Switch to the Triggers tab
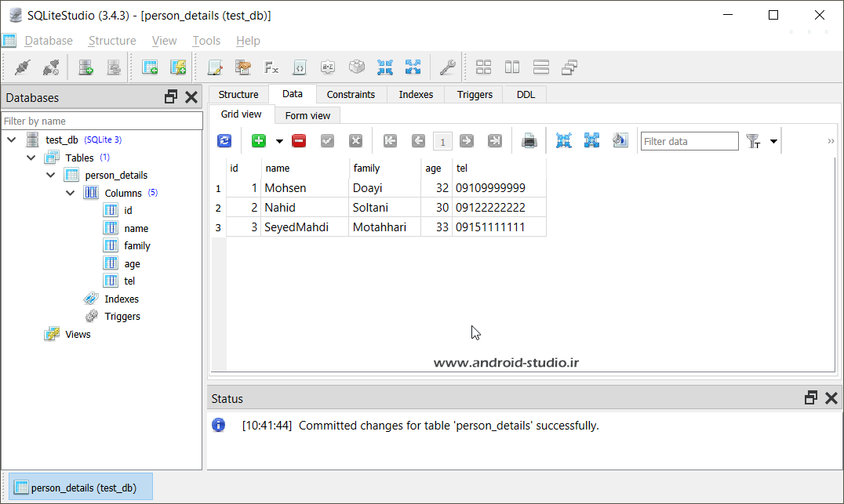 pos(475,95)
